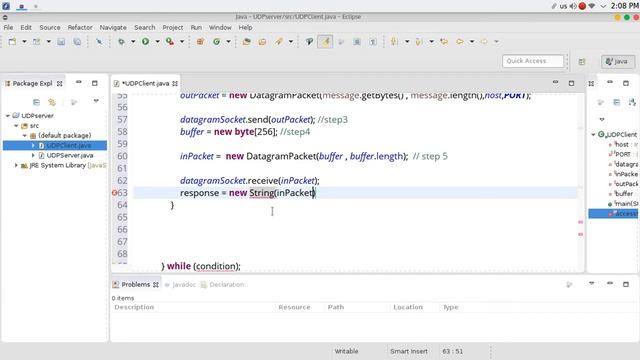Screen dimensions: 640x360
Task: Click the Last Edit Location icon
Action: click(x=444, y=42)
